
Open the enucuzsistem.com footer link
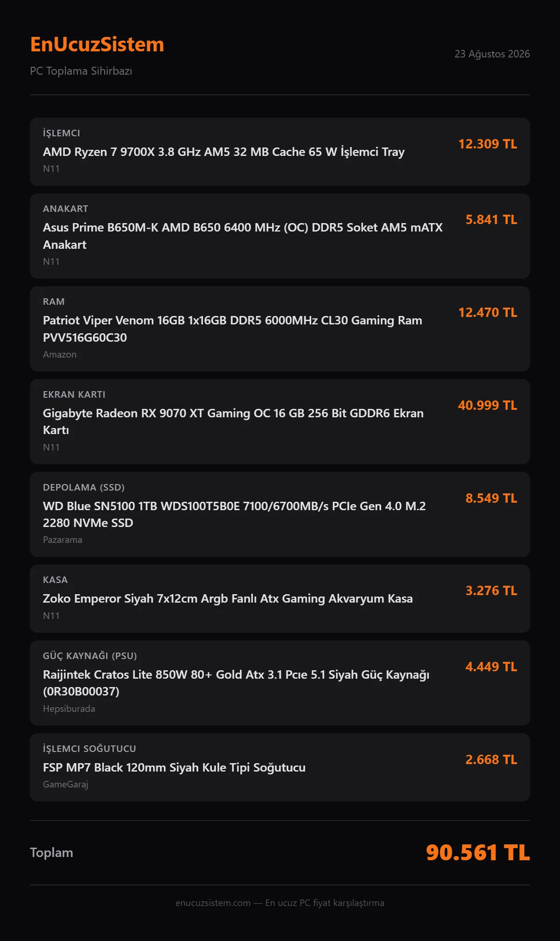pyautogui.click(x=213, y=903)
